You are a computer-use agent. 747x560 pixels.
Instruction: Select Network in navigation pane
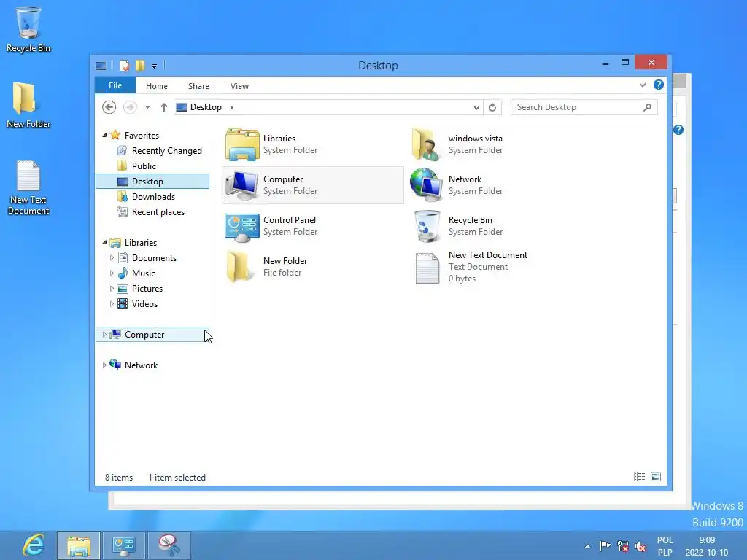point(134,365)
